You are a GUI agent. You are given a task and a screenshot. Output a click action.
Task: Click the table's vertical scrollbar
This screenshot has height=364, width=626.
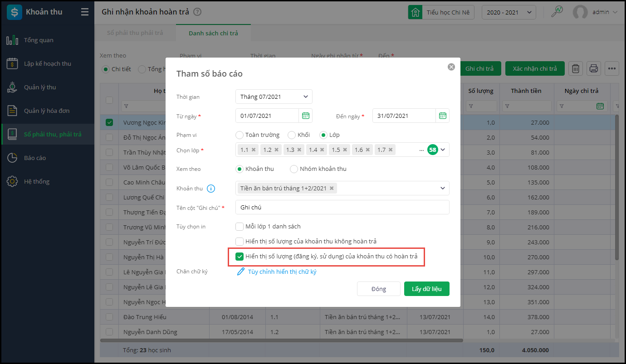point(616,187)
